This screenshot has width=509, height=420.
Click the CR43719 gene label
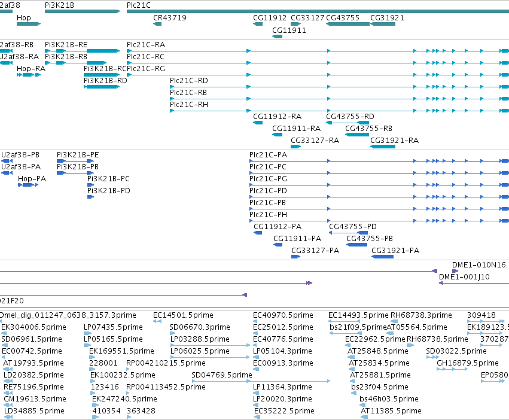tap(170, 18)
